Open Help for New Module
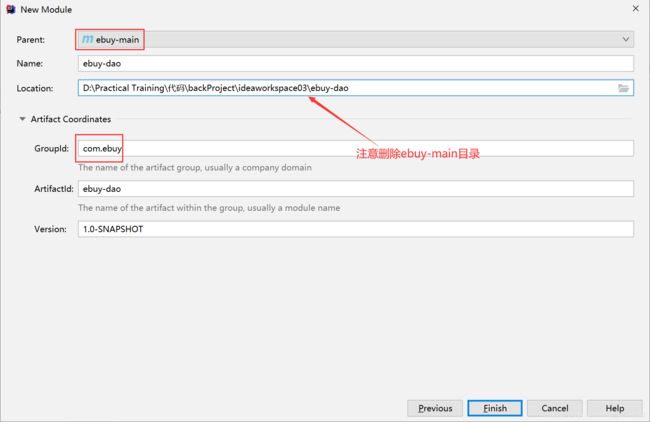This screenshot has height=422, width=650. tap(615, 408)
